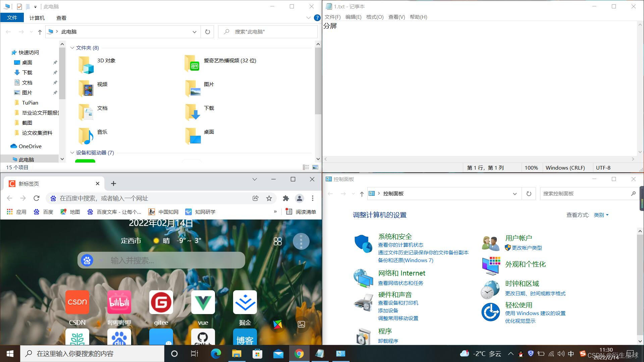
Task: Switch Explorer to details view via status bar
Action: click(306, 167)
